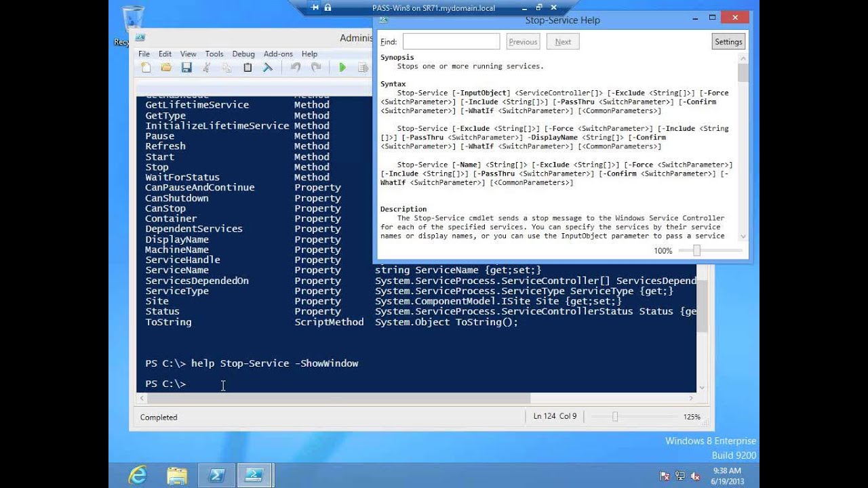Open File Explorer from the taskbar
Image resolution: width=868 pixels, height=488 pixels.
click(x=177, y=475)
